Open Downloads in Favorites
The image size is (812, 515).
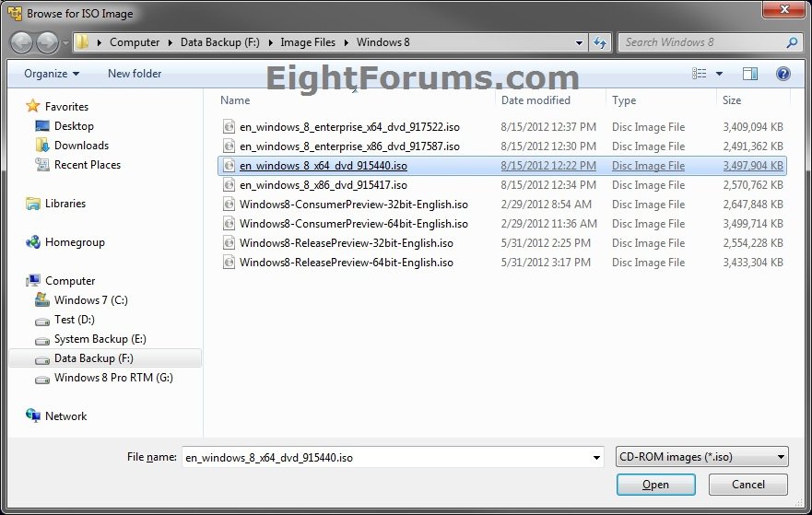point(81,146)
